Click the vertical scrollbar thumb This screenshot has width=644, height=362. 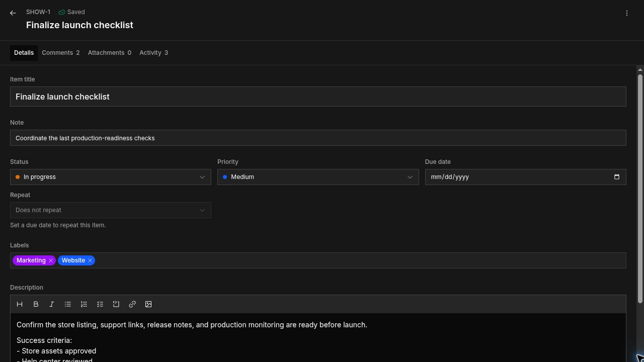pyautogui.click(x=640, y=189)
